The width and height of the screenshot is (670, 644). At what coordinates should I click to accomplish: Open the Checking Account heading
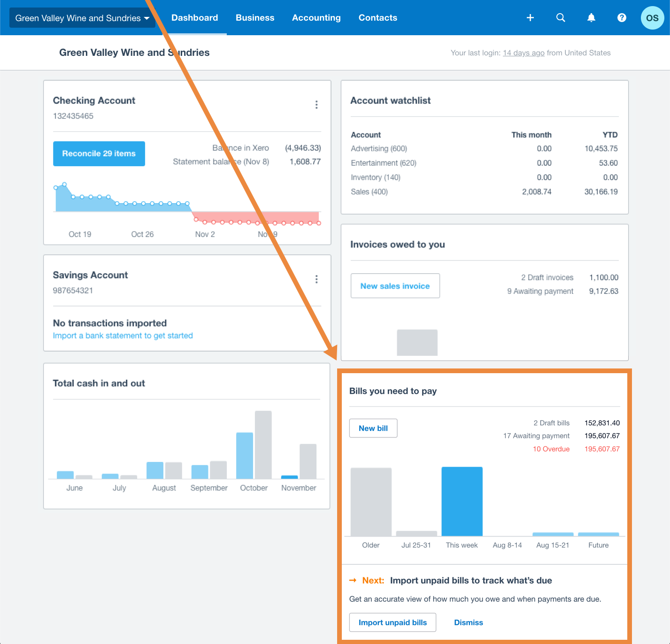click(x=94, y=100)
